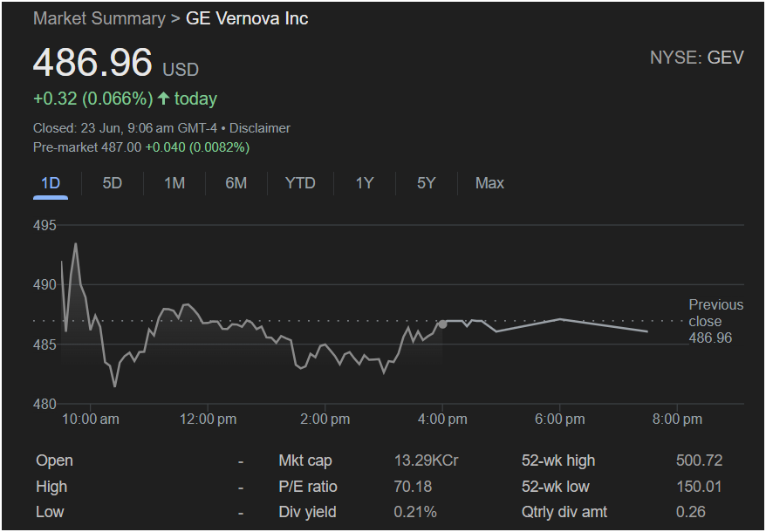Click the NYSE: GEV ticker label
766x532 pixels.
click(696, 58)
